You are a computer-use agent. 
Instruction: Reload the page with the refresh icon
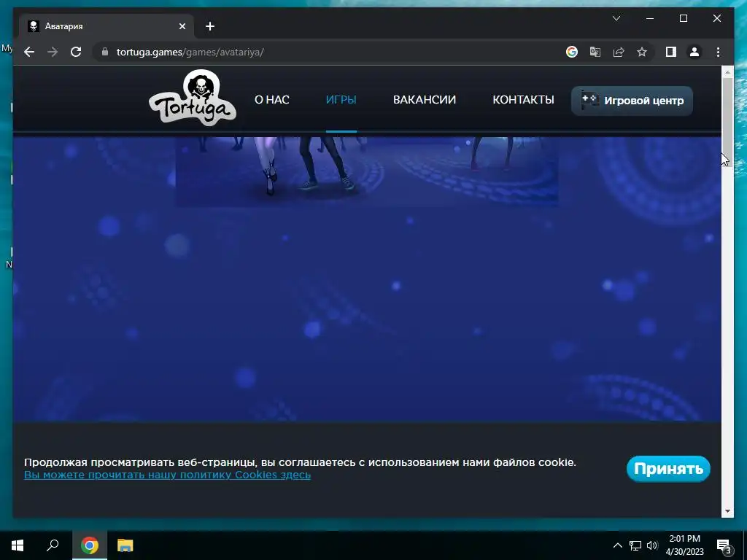click(76, 52)
